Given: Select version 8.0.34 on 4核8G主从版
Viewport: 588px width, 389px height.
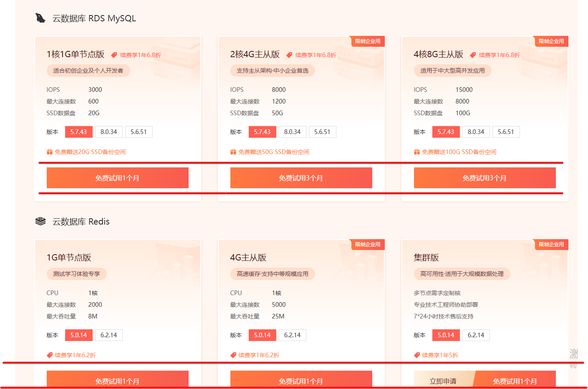Looking at the screenshot, I should (x=476, y=132).
